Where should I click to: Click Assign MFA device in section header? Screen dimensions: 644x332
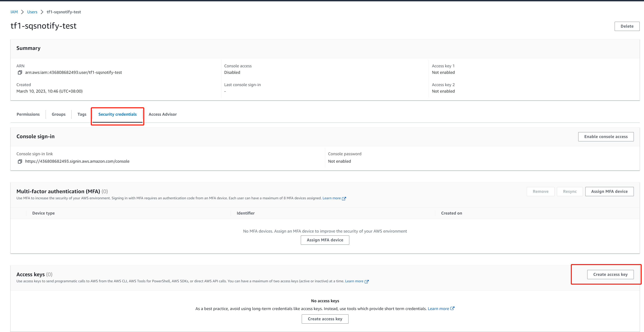pos(609,191)
